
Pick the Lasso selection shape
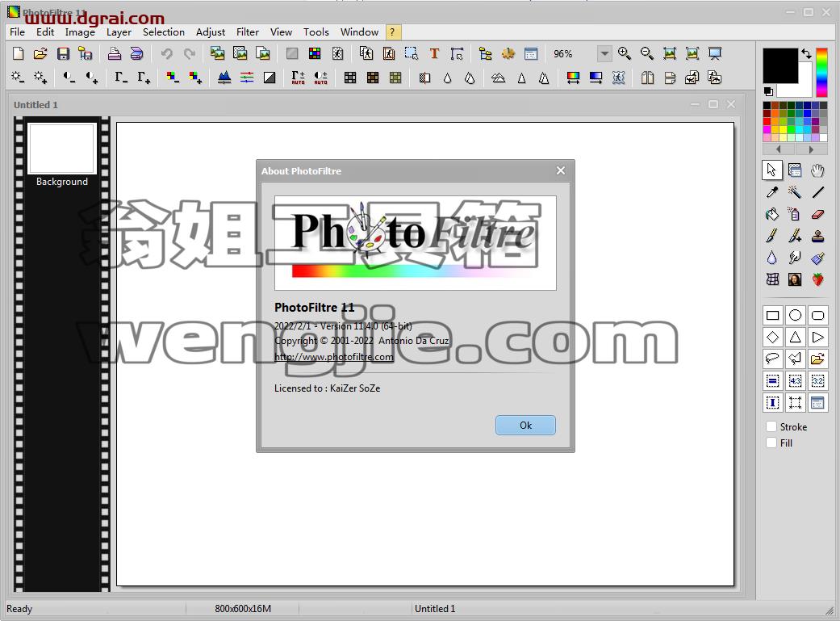[x=772, y=359]
